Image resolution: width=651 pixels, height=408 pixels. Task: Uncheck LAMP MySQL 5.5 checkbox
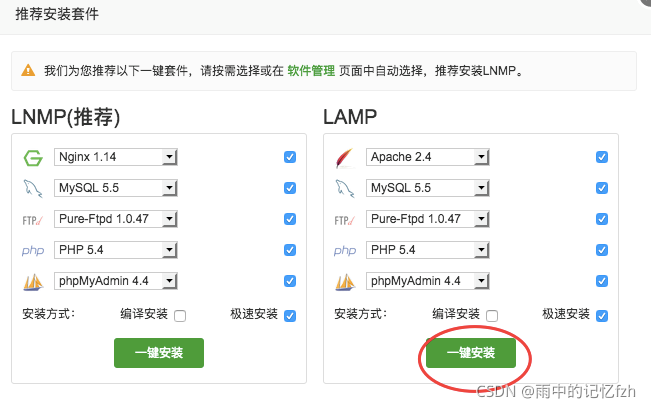click(602, 188)
